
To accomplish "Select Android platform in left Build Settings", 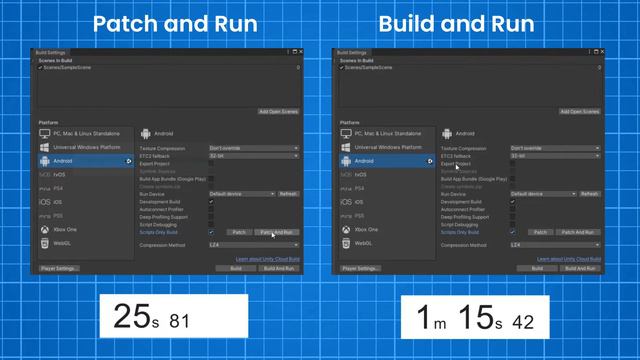I will tap(86, 161).
